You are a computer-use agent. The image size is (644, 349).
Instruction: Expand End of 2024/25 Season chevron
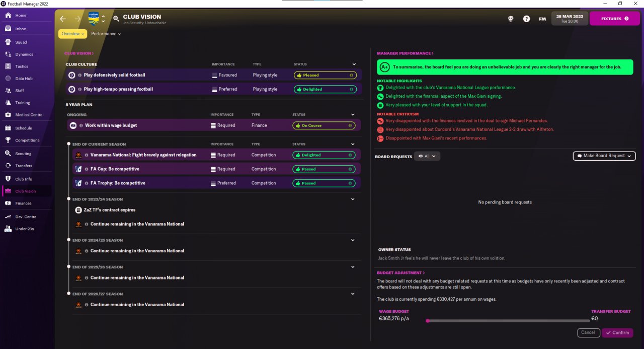[x=353, y=240]
